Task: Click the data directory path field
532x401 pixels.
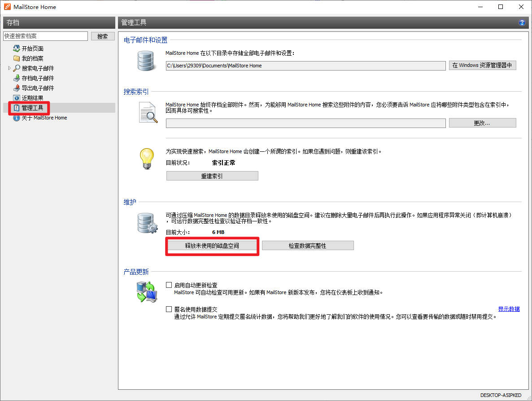Action: (305, 66)
